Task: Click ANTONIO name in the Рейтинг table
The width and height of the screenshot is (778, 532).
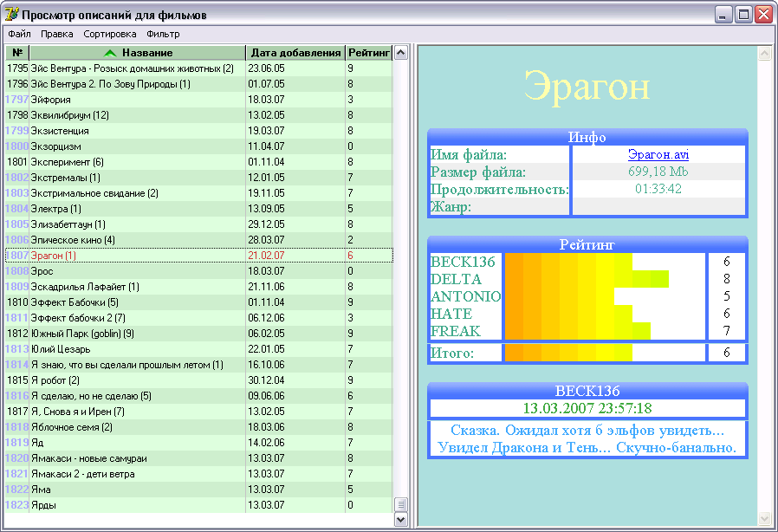Action: (465, 296)
